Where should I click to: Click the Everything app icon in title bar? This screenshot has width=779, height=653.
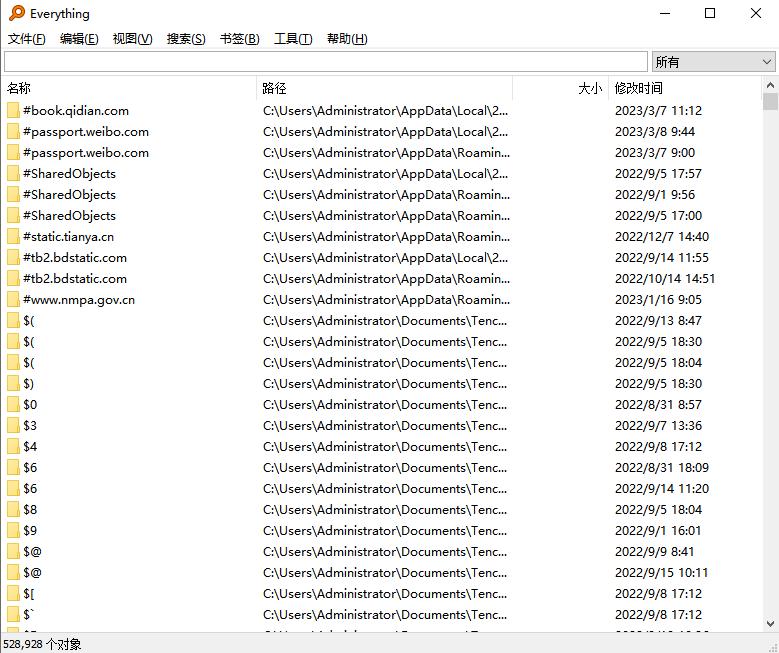coord(17,13)
